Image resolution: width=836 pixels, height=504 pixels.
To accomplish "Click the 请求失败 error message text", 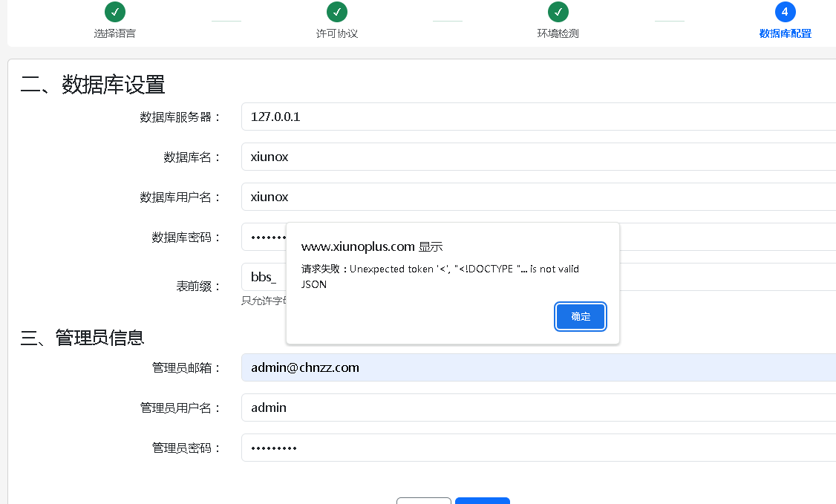I will pyautogui.click(x=440, y=277).
